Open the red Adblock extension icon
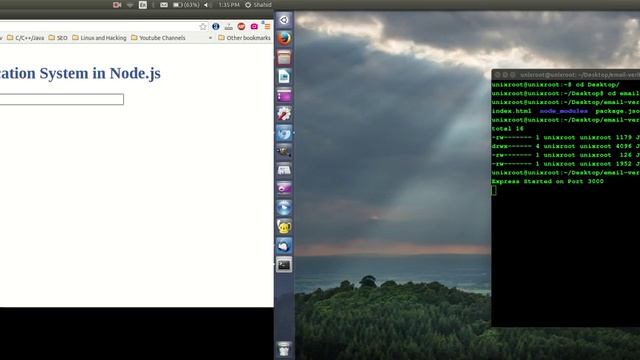Screen dimensions: 640x360 241,27
